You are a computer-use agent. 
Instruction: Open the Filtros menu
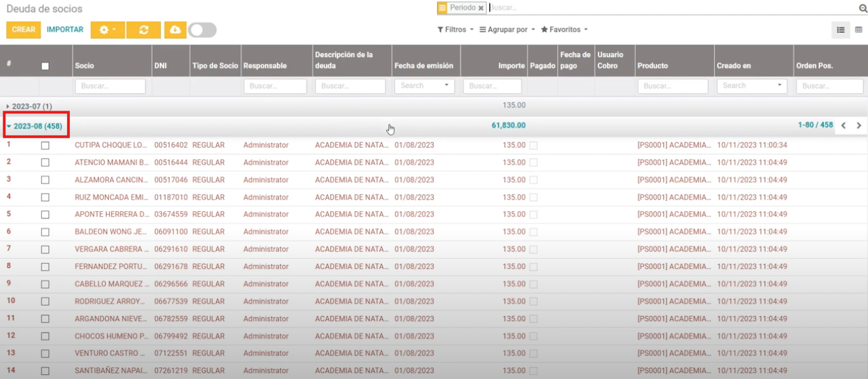[x=455, y=30]
